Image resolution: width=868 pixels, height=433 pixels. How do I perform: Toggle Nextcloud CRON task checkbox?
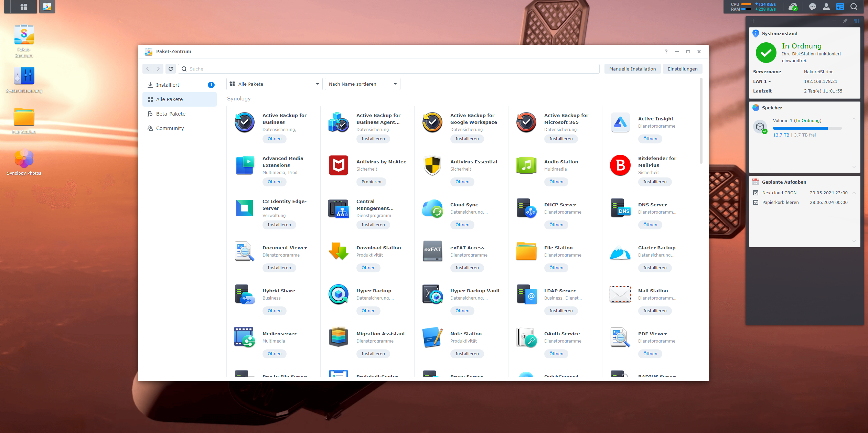[756, 193]
